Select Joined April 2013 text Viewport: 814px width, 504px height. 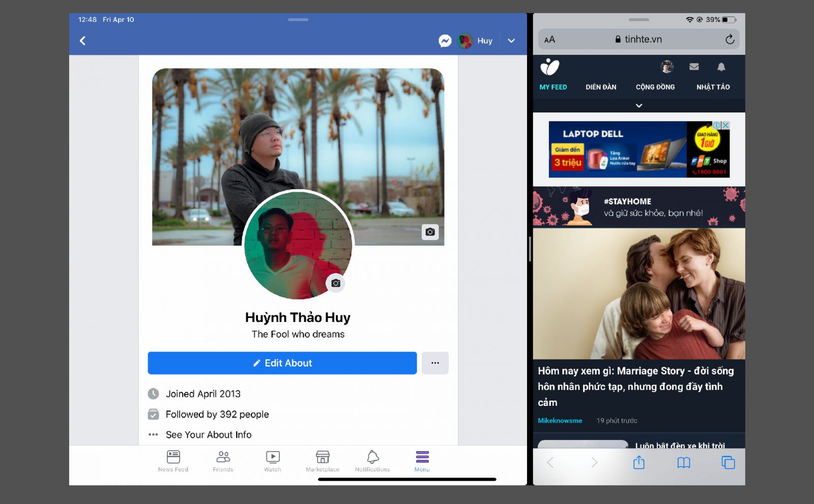coord(203,394)
